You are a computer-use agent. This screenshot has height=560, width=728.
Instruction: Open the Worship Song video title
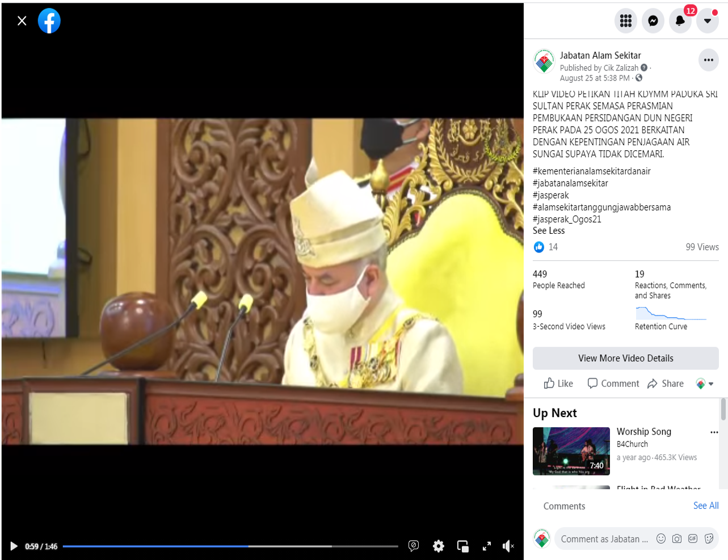coord(644,432)
